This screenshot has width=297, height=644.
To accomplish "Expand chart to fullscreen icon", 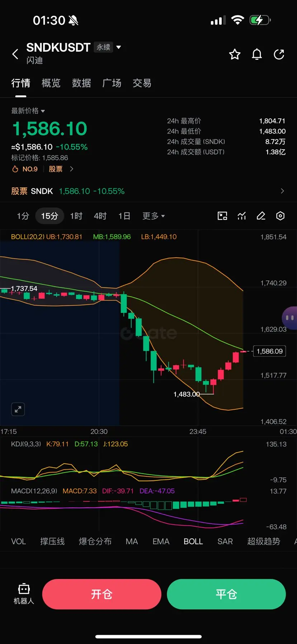I will coord(18,409).
